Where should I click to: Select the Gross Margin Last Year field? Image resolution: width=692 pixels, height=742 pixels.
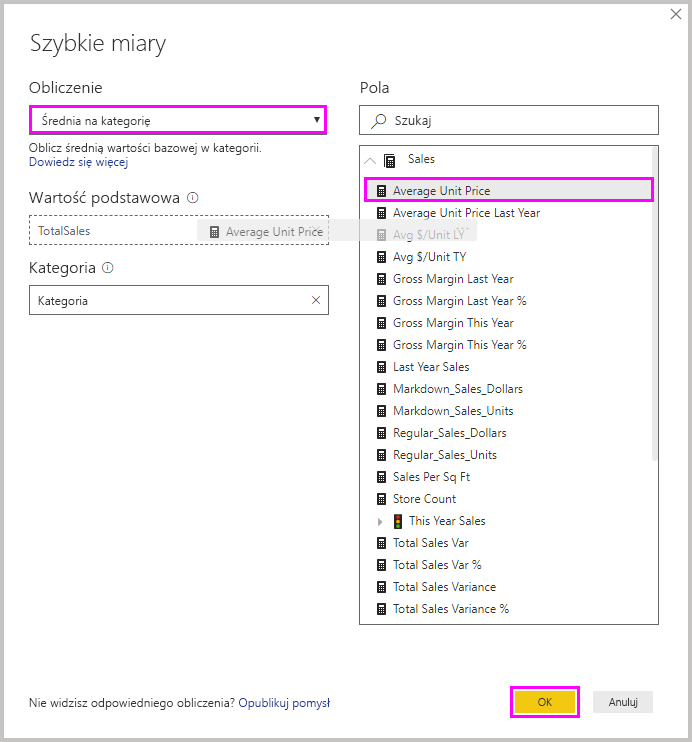click(453, 279)
